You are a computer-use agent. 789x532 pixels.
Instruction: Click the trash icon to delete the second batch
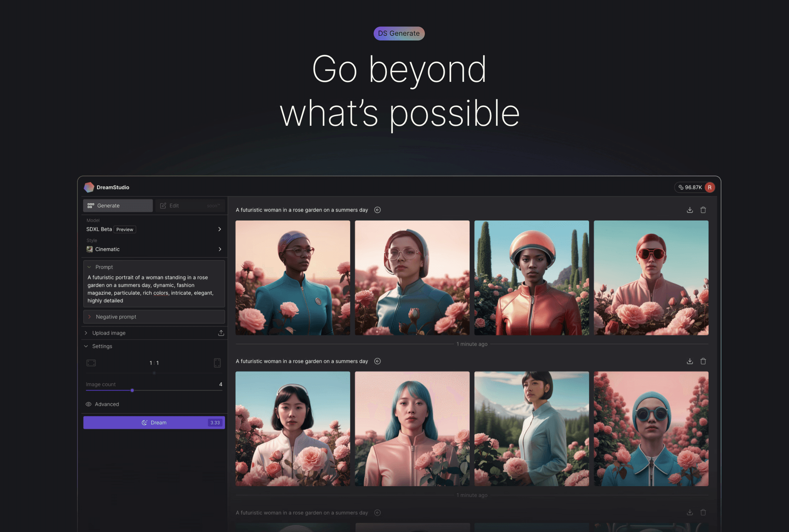703,361
